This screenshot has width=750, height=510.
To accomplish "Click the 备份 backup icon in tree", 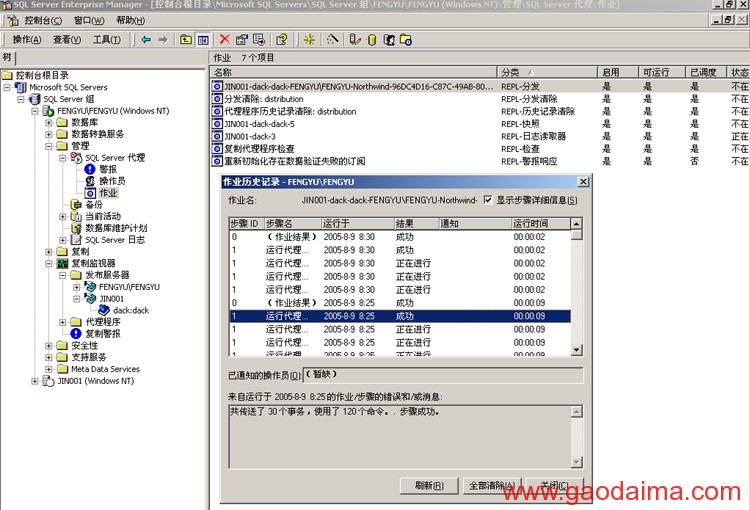I will tap(76, 204).
